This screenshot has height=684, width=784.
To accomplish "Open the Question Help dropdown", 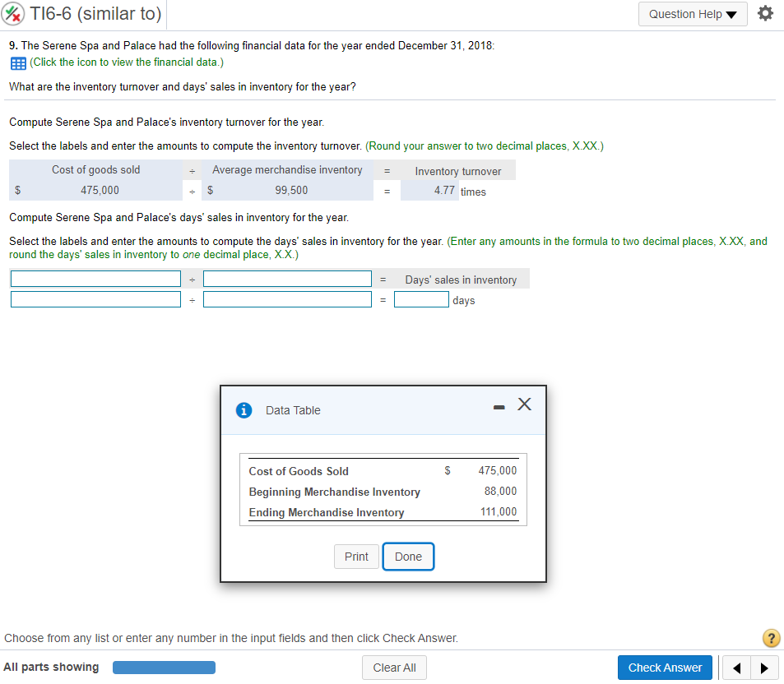I will coord(693,14).
